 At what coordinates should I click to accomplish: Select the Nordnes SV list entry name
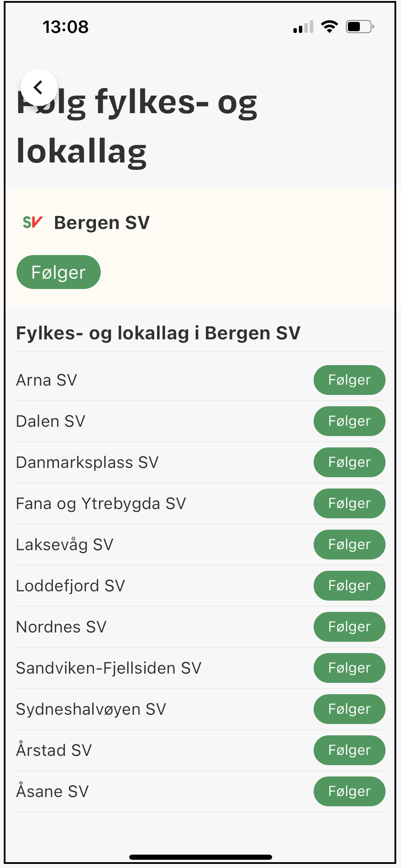click(x=61, y=627)
